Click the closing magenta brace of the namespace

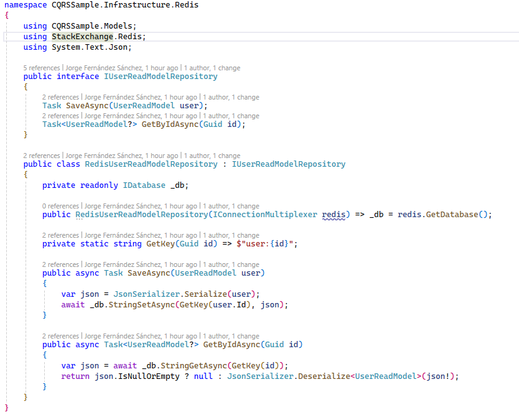point(7,408)
